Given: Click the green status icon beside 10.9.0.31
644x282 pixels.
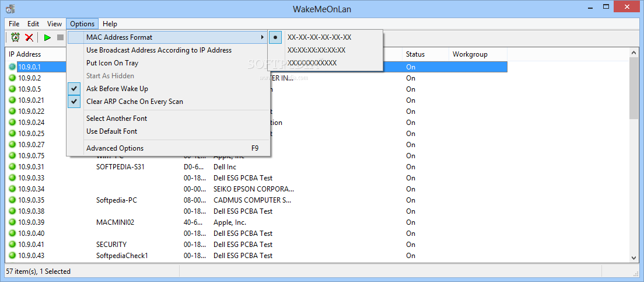Looking at the screenshot, I should (12, 166).
